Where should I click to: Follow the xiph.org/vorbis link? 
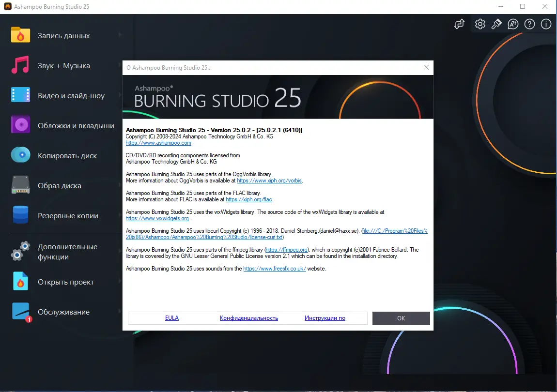click(269, 181)
